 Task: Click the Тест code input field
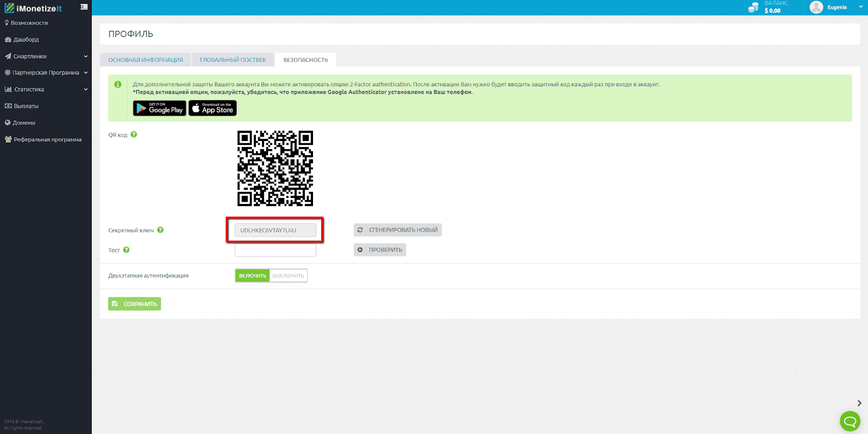click(275, 250)
